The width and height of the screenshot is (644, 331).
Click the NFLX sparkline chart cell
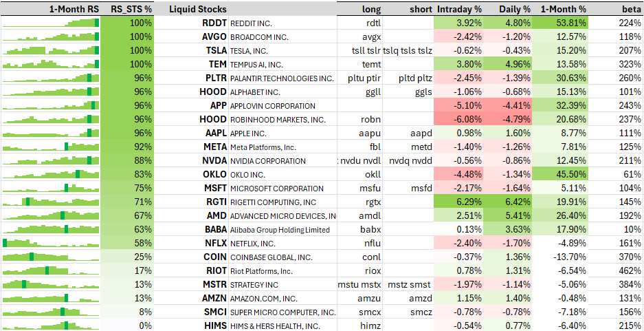tap(50, 244)
